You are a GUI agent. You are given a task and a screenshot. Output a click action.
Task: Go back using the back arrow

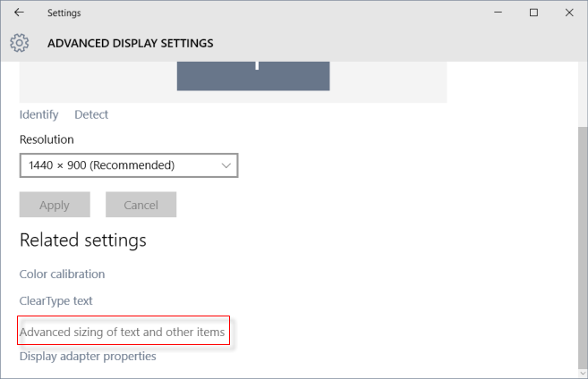(x=19, y=13)
